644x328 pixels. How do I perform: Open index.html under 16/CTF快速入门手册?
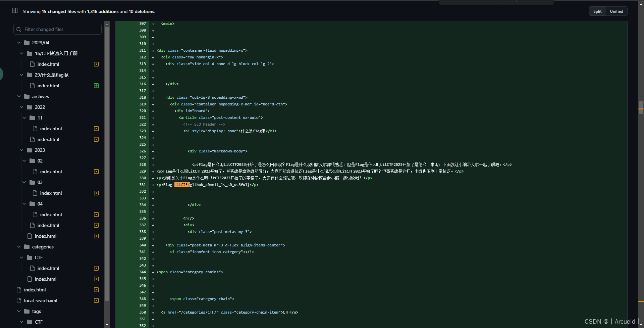tap(48, 64)
